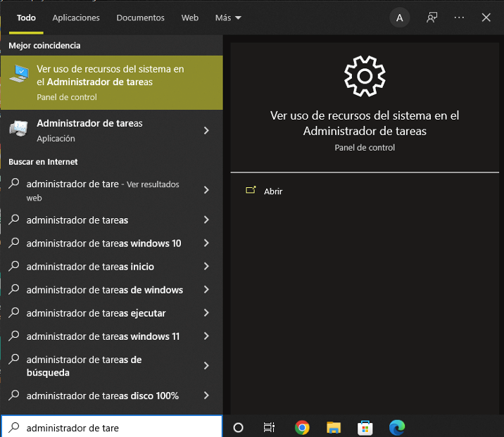
Task: Select 'administrador de tareas ejecutar' web suggestion
Action: 96,313
